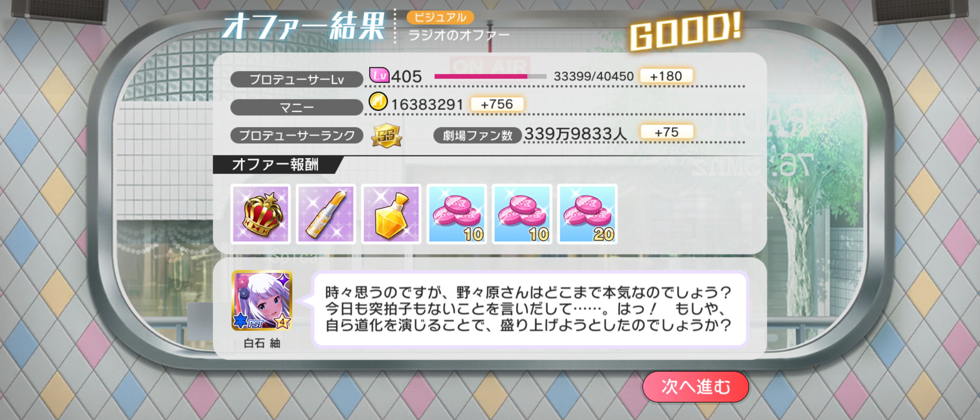Tap the pink coins reward showing 20

pos(587,214)
